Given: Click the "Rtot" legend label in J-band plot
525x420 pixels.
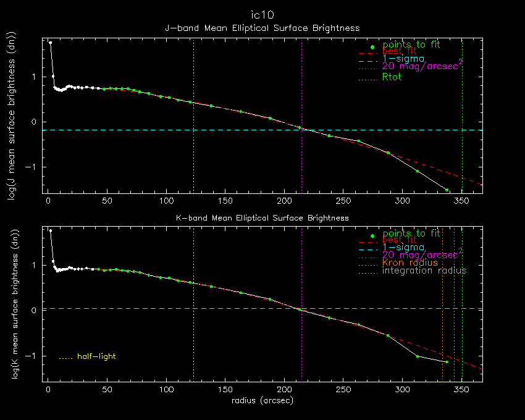Looking at the screenshot, I should (392, 77).
